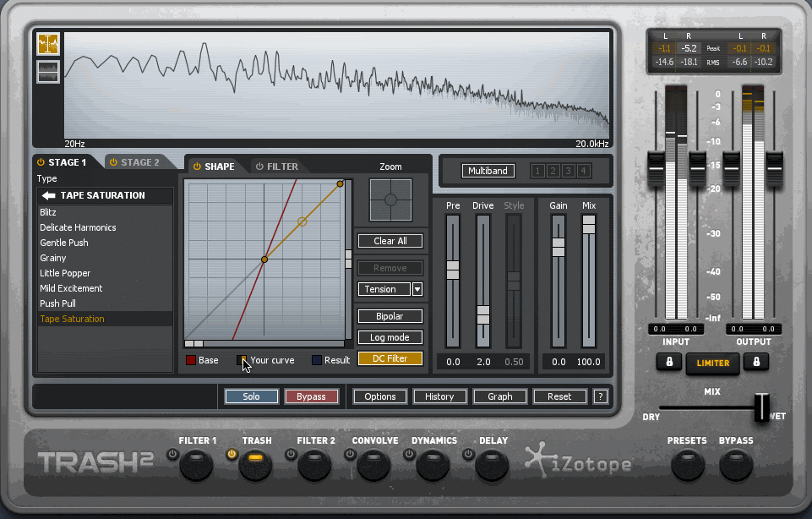Toggle the Your curve color box

tap(242, 360)
